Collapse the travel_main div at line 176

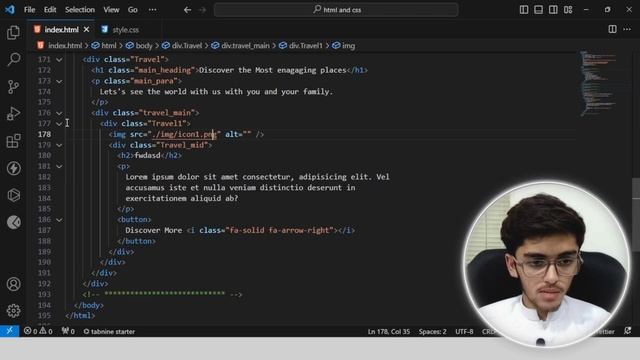59,113
